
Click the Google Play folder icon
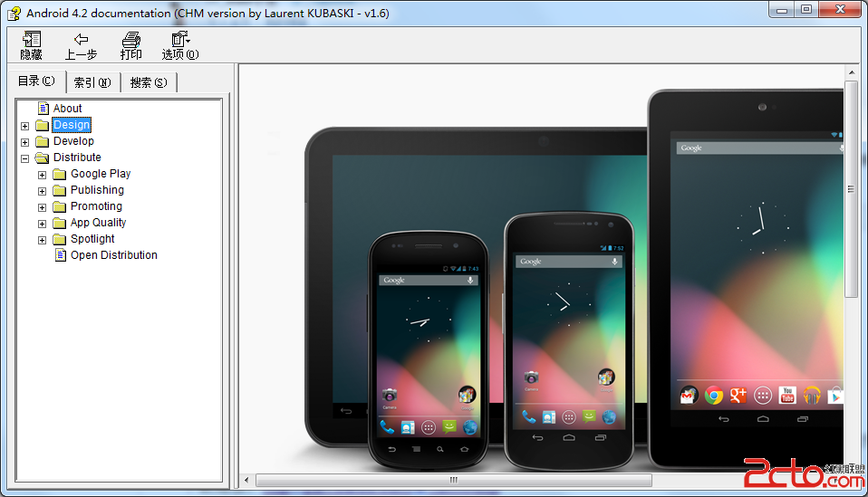[59, 174]
